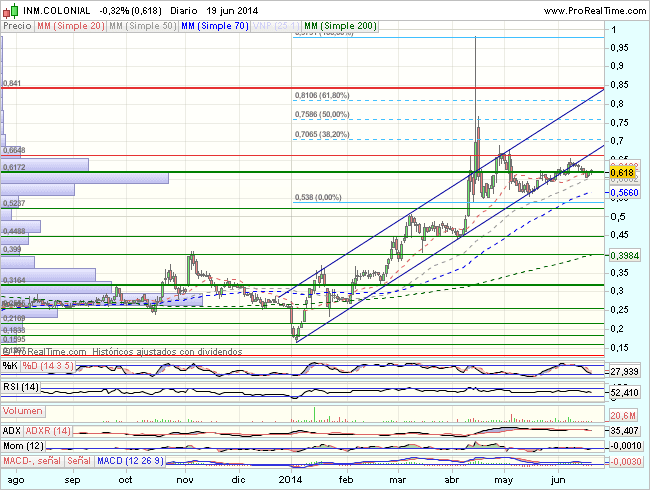Click the Volumen panel label

(x=24, y=411)
